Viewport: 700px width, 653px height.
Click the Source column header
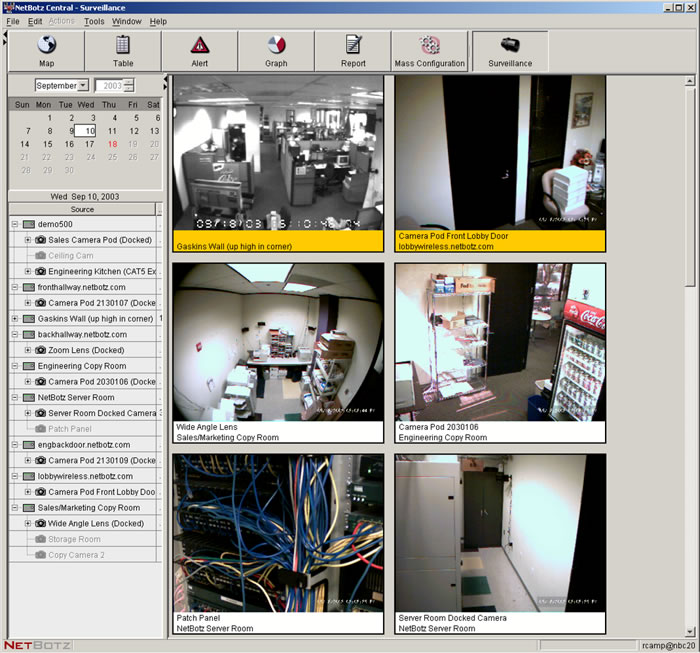tap(82, 209)
